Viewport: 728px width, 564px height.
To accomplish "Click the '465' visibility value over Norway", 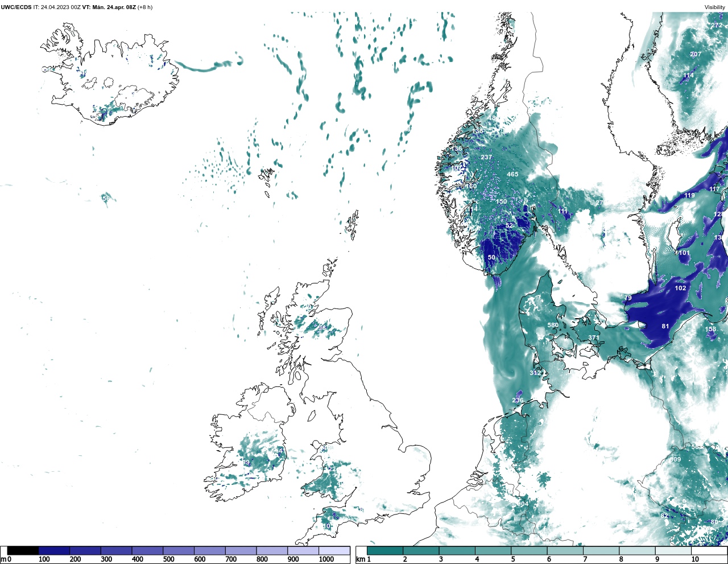I will [x=512, y=174].
